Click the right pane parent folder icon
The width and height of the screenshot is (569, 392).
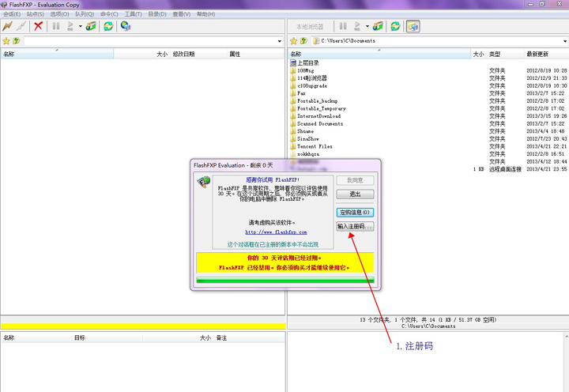point(304,41)
